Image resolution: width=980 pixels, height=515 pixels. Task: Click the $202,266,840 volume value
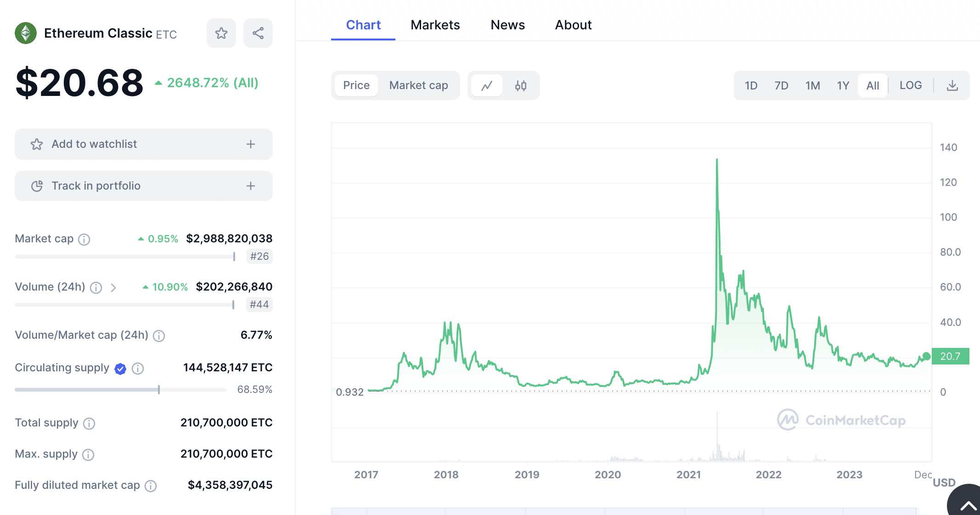click(x=234, y=287)
